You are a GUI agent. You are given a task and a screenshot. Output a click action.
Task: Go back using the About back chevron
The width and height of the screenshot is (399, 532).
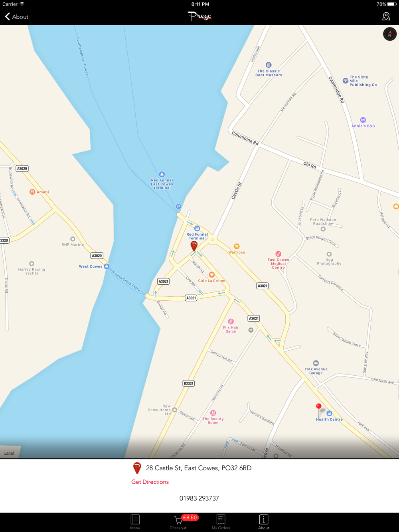(x=16, y=17)
